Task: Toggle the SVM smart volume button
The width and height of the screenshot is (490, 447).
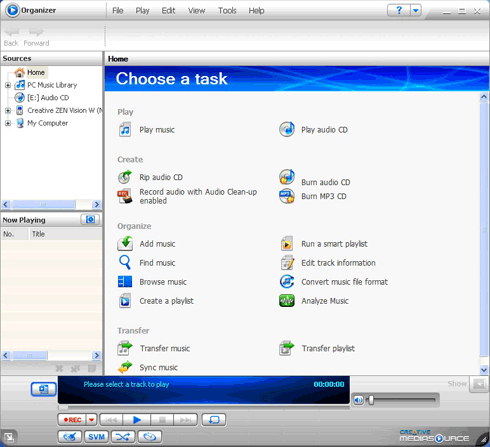Action: (96, 436)
